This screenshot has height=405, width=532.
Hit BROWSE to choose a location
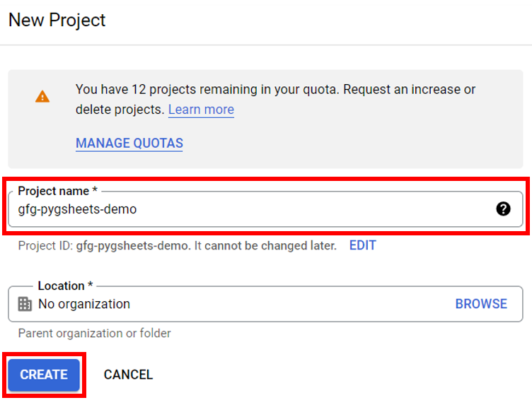pos(481,304)
